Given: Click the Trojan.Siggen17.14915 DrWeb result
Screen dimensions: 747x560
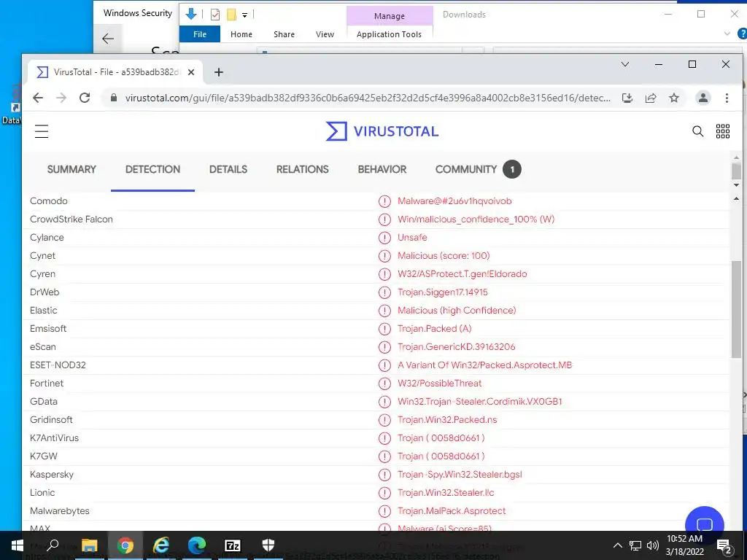Looking at the screenshot, I should (x=443, y=292).
